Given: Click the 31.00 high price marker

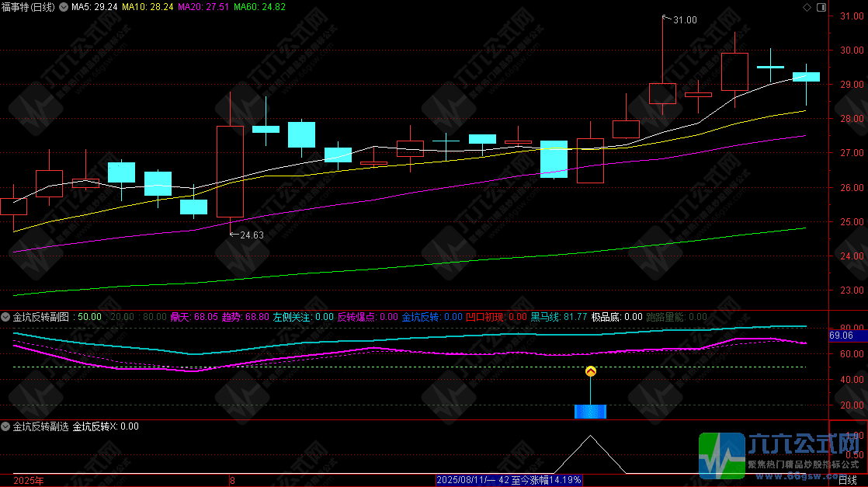Looking at the screenshot, I should tap(683, 19).
